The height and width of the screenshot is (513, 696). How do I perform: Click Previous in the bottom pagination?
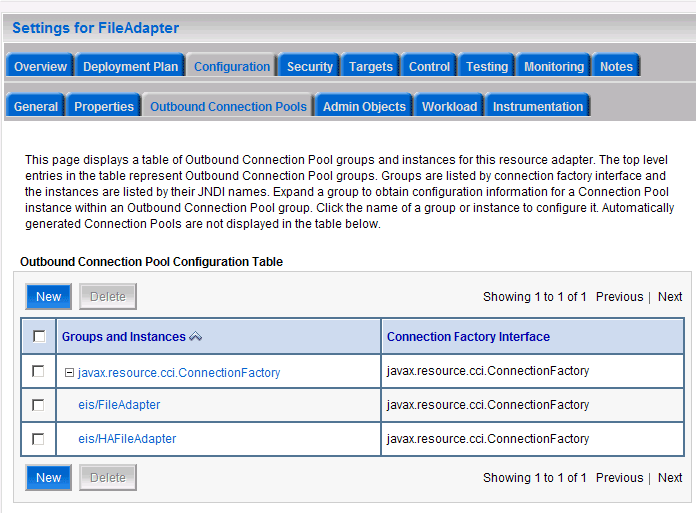pyautogui.click(x=619, y=477)
